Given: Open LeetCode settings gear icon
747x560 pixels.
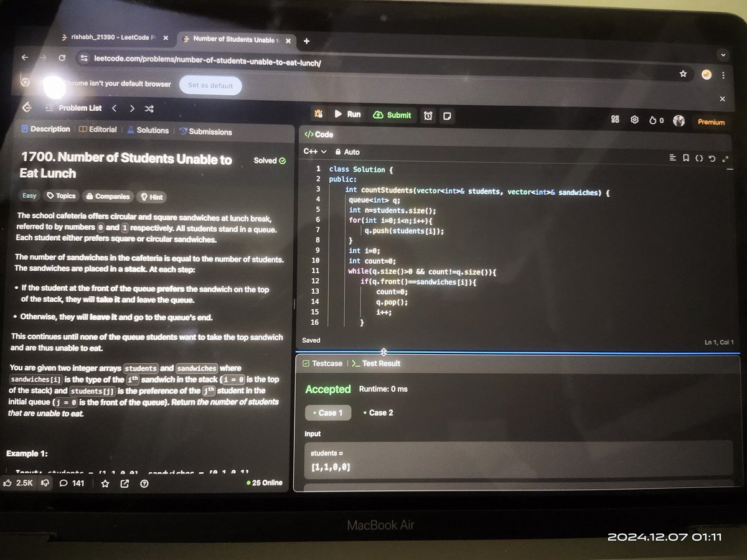Looking at the screenshot, I should 634,120.
